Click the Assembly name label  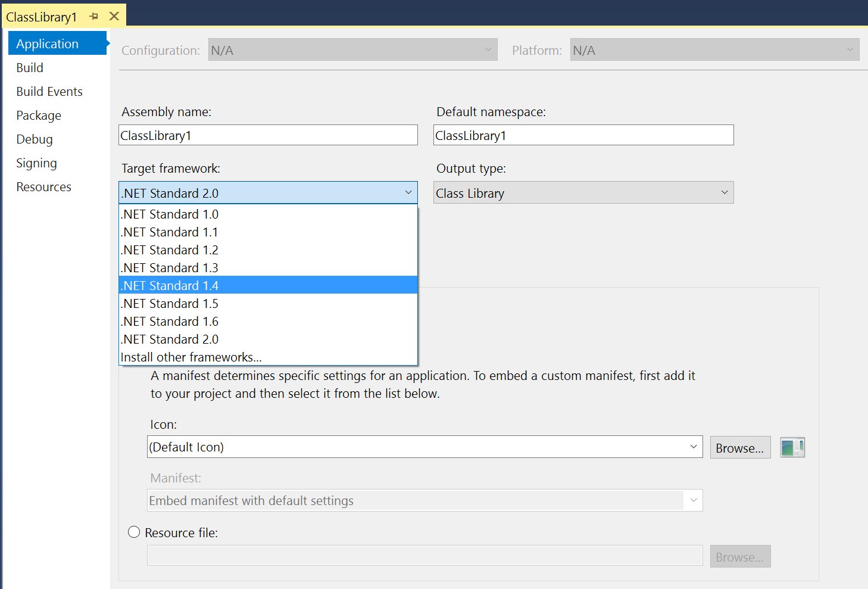click(x=166, y=112)
